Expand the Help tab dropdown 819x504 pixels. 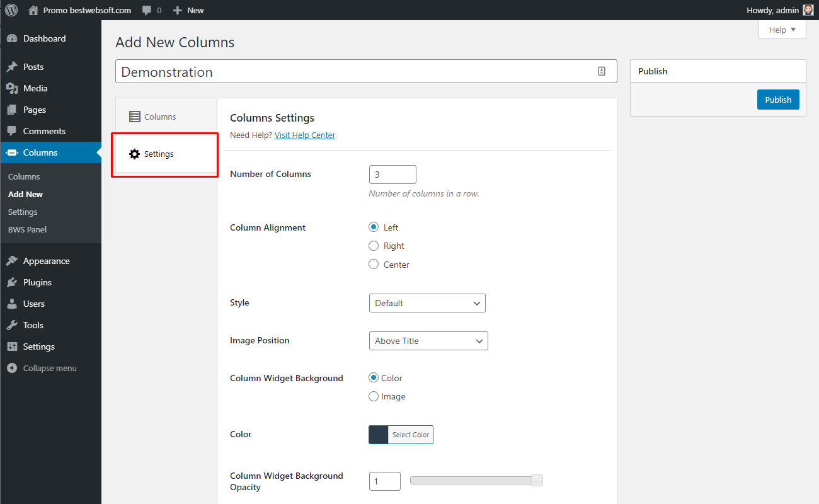pos(782,30)
